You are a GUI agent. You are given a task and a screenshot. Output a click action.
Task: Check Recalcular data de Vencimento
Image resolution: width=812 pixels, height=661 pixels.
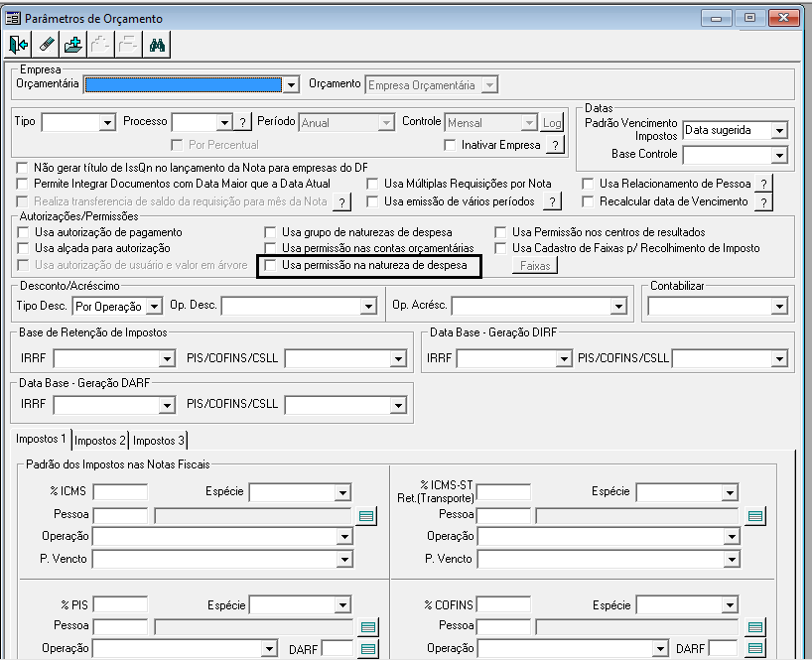[588, 201]
